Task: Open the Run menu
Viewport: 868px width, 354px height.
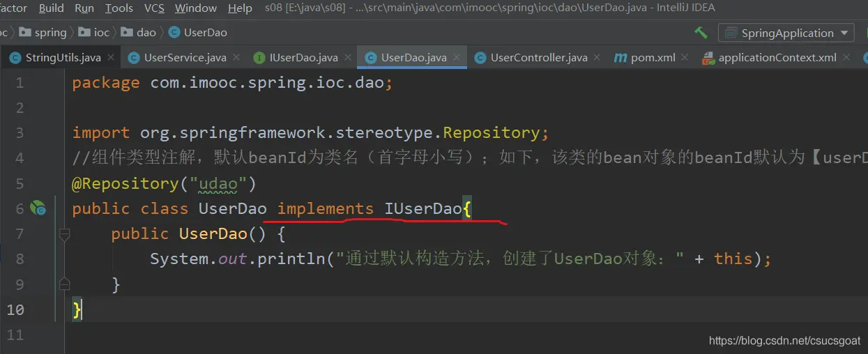Action: (84, 8)
